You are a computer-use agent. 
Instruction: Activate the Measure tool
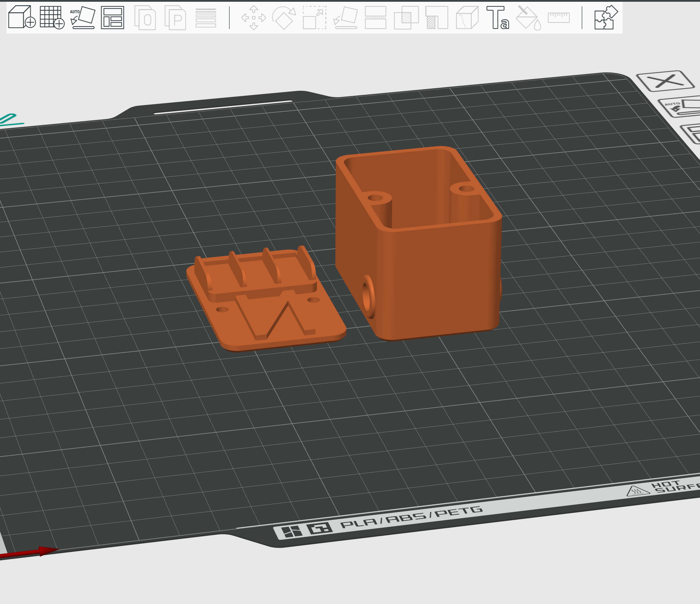coord(559,19)
